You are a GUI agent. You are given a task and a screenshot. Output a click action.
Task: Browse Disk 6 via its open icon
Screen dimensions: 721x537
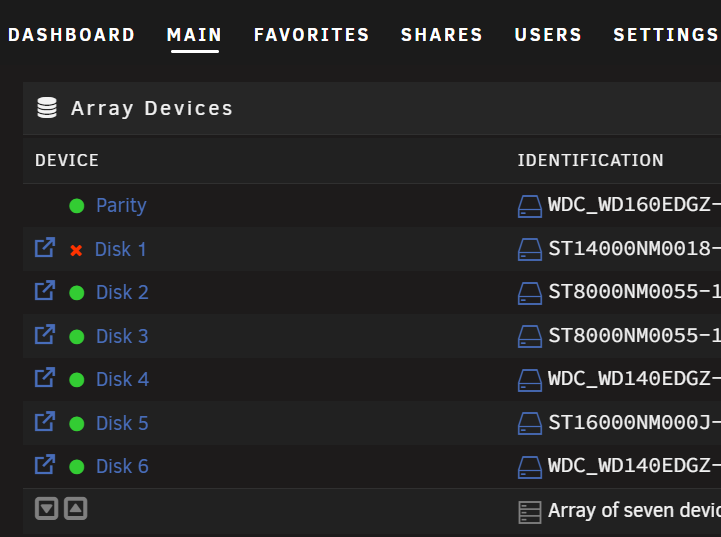(45, 464)
